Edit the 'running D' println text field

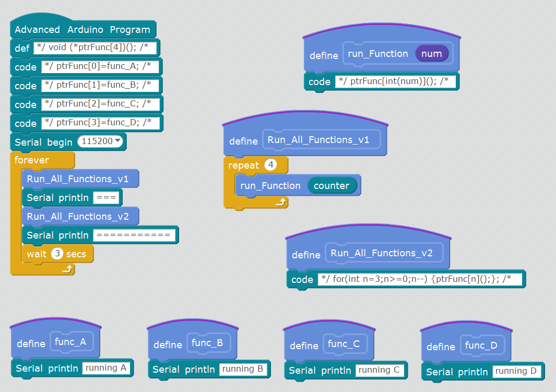[x=515, y=371]
